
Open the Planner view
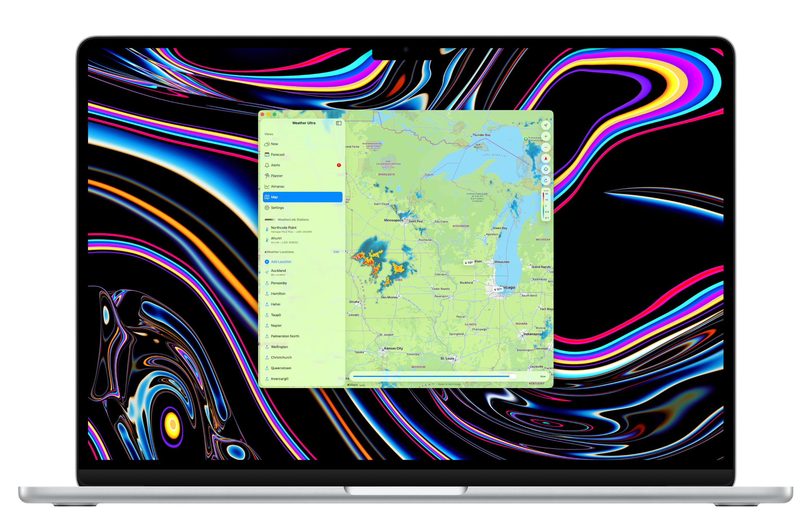tap(302, 176)
